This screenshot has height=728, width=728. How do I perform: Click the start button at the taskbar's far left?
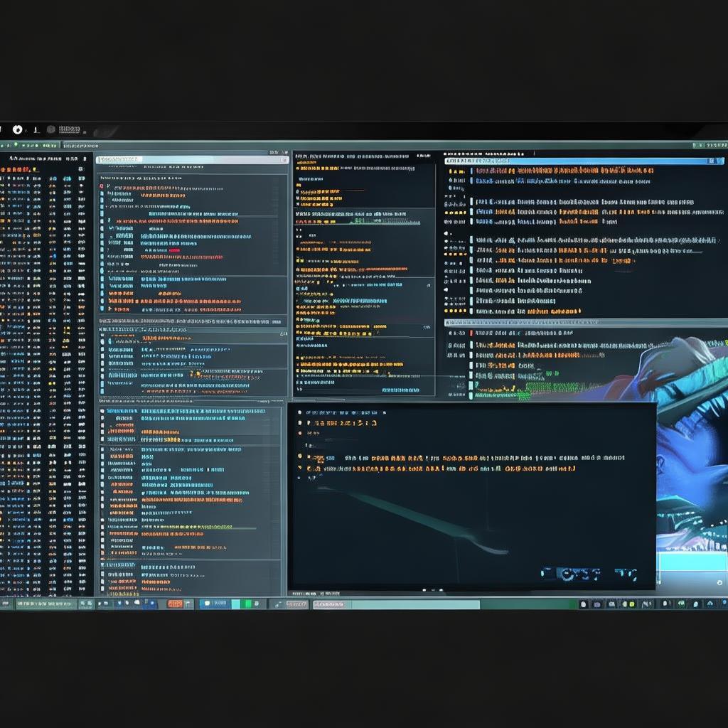6,604
